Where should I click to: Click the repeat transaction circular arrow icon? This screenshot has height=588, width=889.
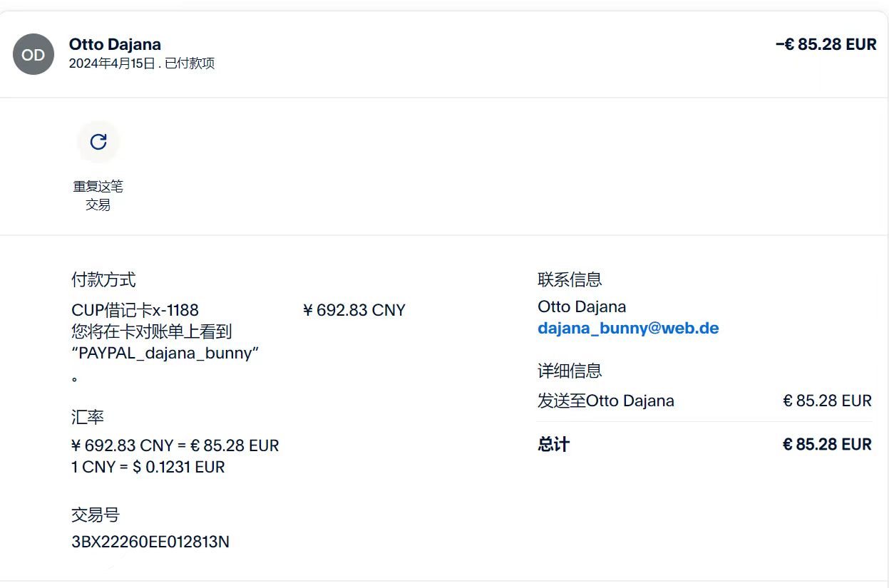[98, 142]
